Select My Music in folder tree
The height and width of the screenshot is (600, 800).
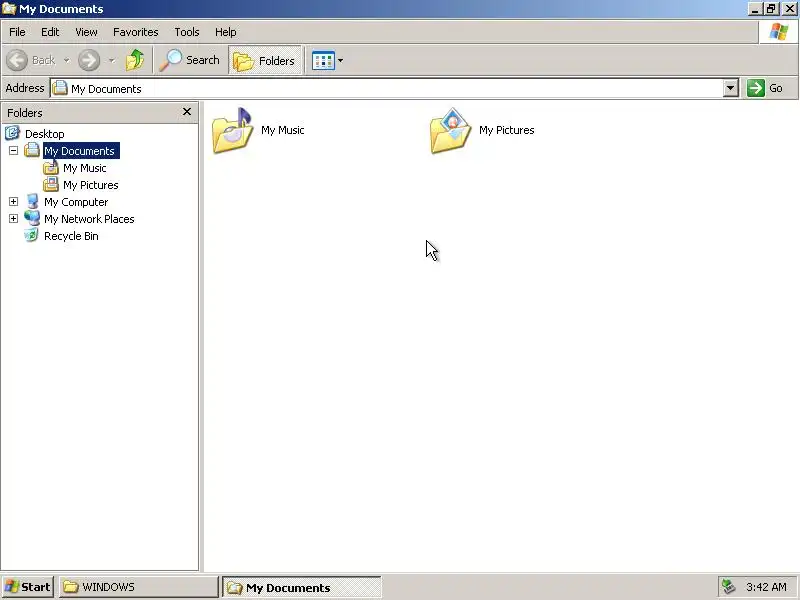click(x=85, y=168)
